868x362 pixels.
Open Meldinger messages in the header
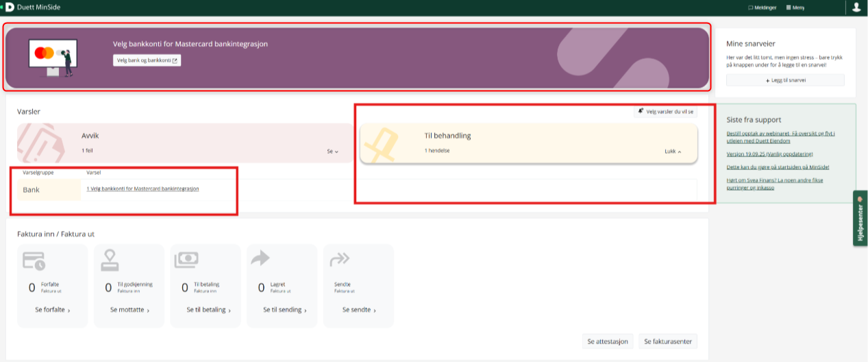(x=762, y=7)
